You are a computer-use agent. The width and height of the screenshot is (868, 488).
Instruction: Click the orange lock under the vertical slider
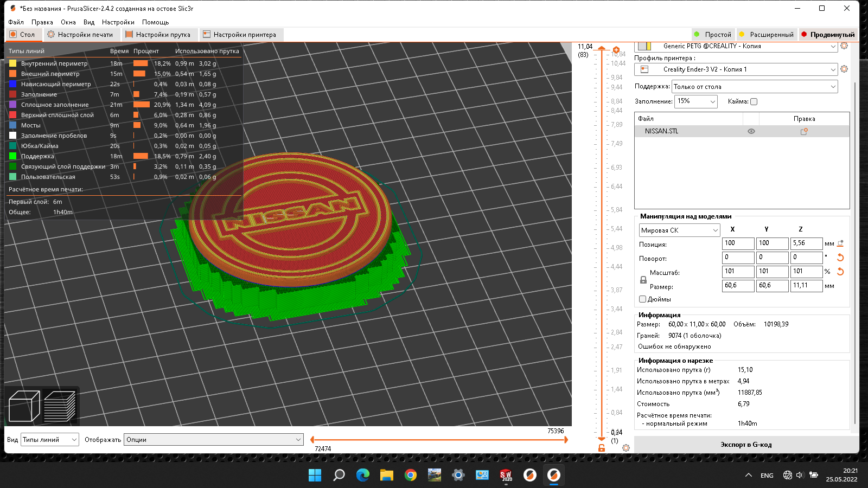click(602, 448)
